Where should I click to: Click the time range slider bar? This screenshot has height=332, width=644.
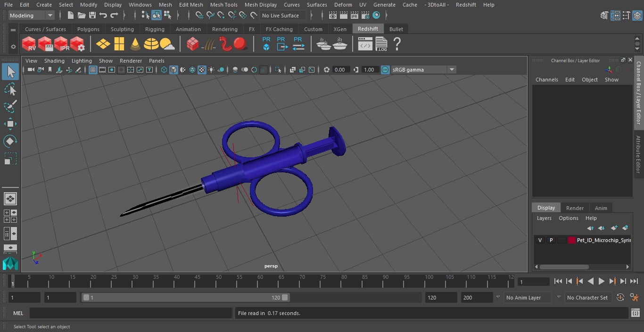click(x=186, y=298)
